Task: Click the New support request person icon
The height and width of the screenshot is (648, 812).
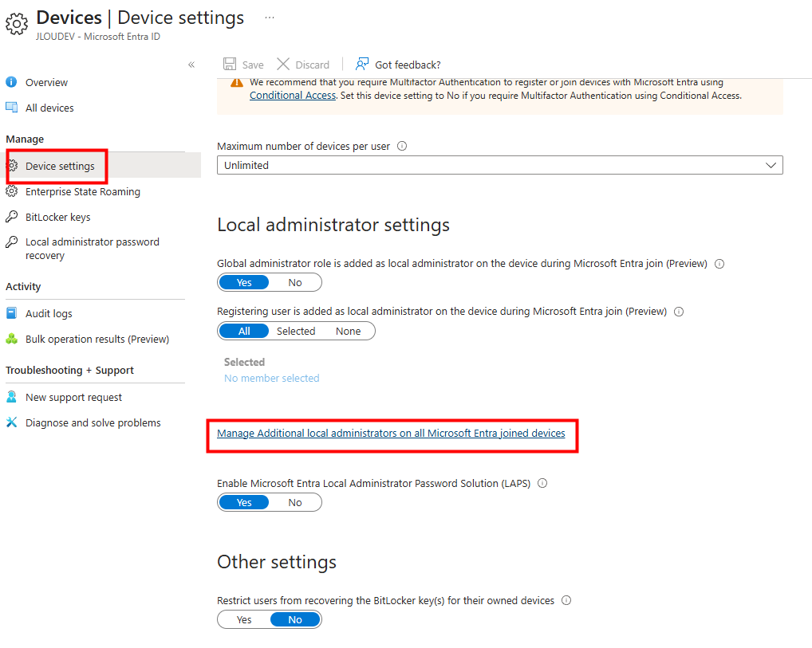Action: click(11, 397)
